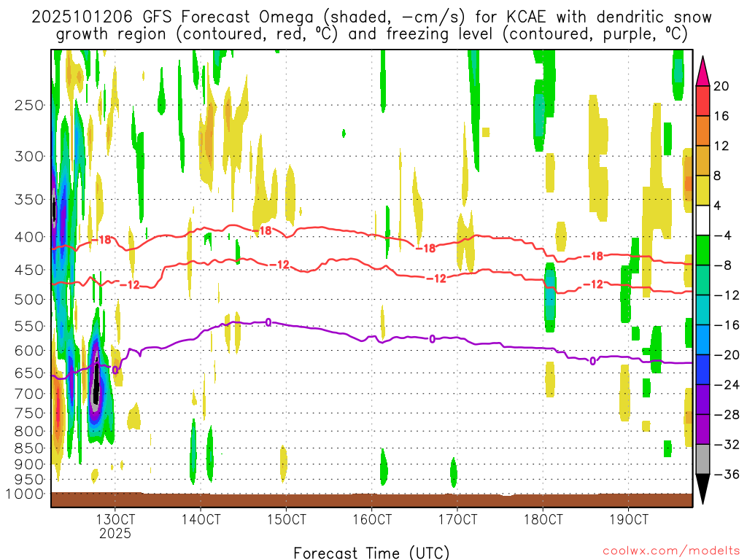Click the 500 pressure level label
The image size is (747, 560).
click(x=29, y=300)
